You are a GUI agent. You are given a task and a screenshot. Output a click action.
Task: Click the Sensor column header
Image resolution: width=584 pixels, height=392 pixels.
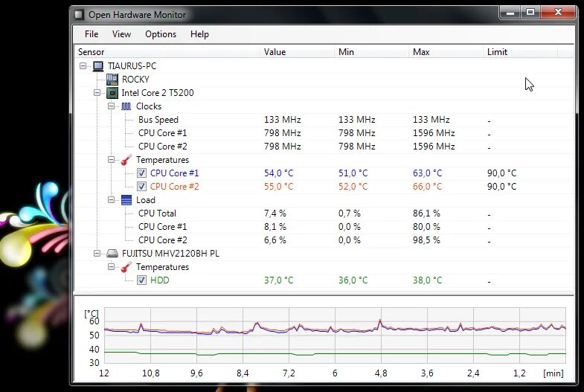[167, 52]
